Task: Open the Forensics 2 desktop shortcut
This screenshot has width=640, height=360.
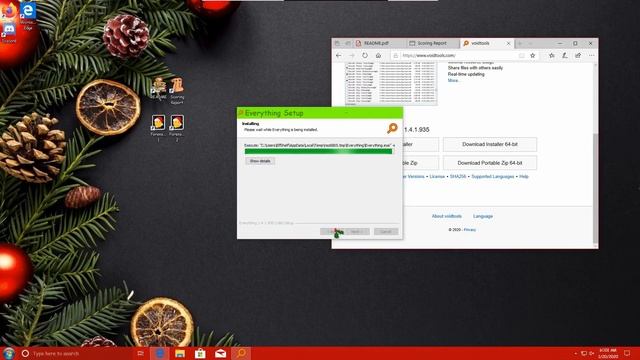Action: tap(177, 128)
